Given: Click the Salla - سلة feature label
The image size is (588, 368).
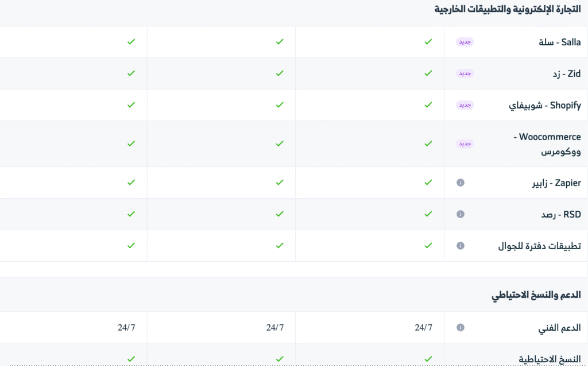Looking at the screenshot, I should (x=561, y=42).
